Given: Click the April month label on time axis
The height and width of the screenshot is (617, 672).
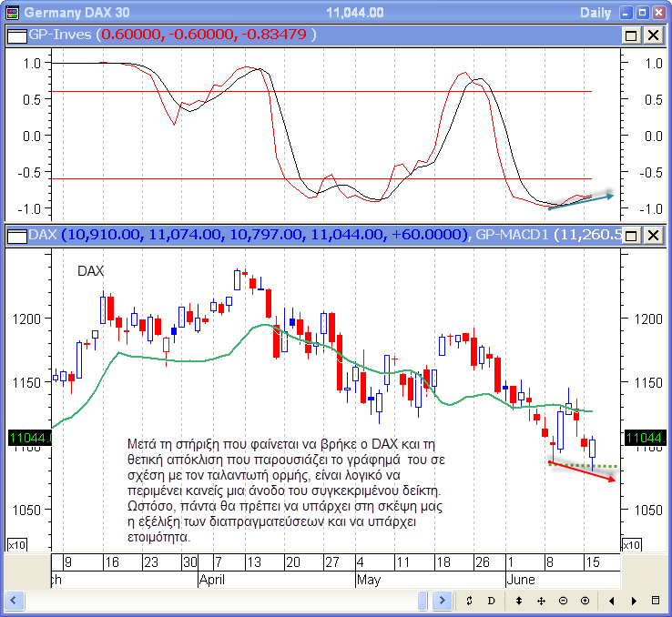Looking at the screenshot, I should pyautogui.click(x=212, y=580).
